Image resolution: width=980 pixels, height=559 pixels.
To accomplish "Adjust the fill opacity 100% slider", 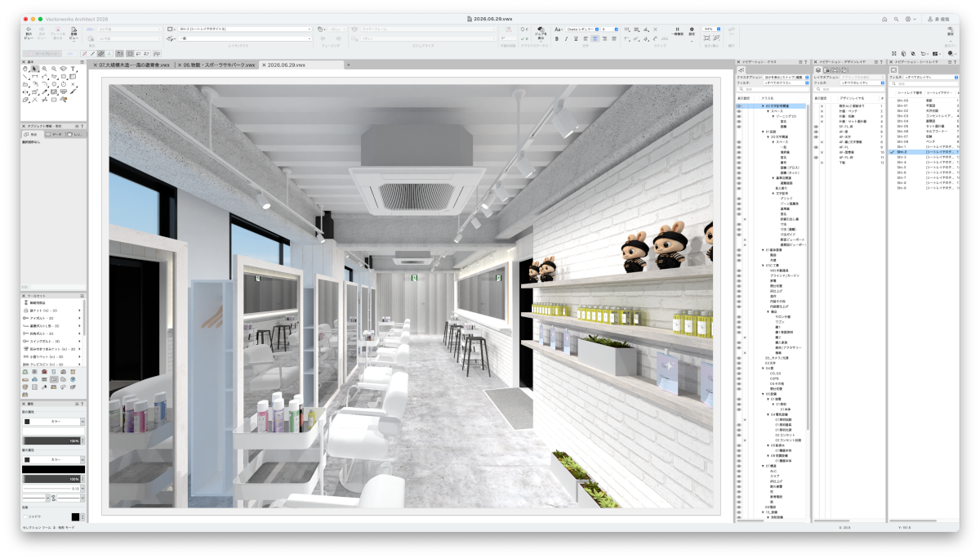I will [52, 440].
